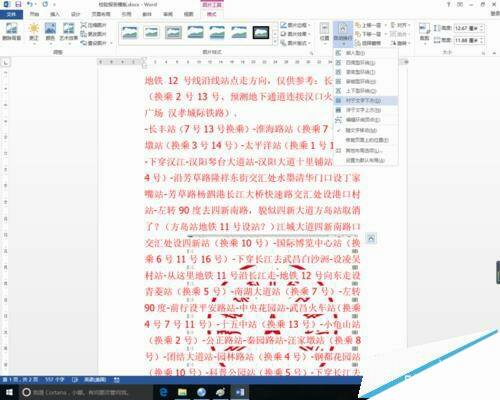
Task: Choose 'Top and Bottom' wrap option
Action: click(x=366, y=91)
